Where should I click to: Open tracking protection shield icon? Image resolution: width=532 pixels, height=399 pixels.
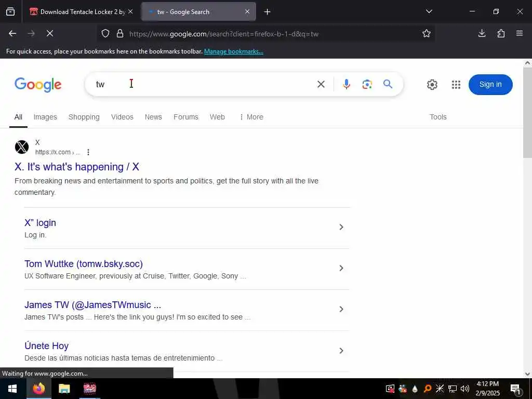coord(105,34)
